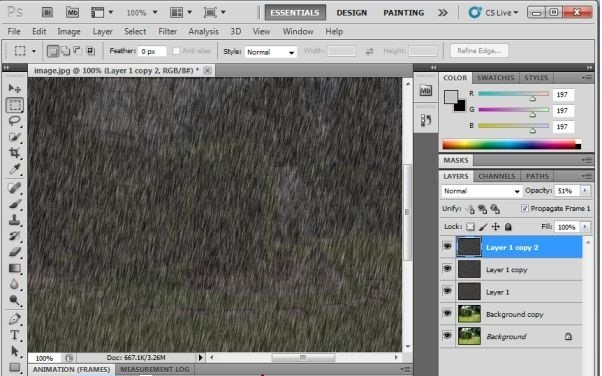
Task: Open the Opacity slider arrow
Action: 585,190
